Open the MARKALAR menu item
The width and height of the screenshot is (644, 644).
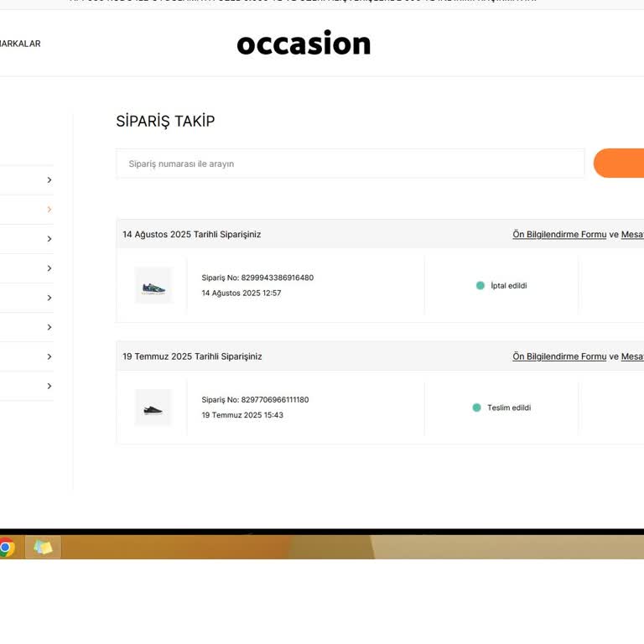(19, 44)
